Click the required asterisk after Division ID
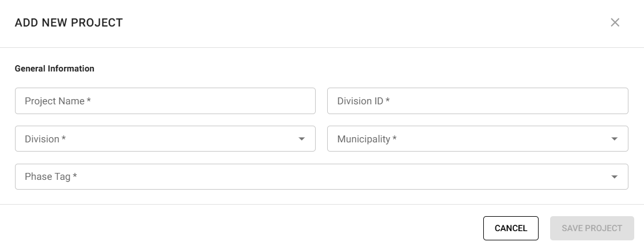Image resolution: width=644 pixels, height=249 pixels. 388,100
